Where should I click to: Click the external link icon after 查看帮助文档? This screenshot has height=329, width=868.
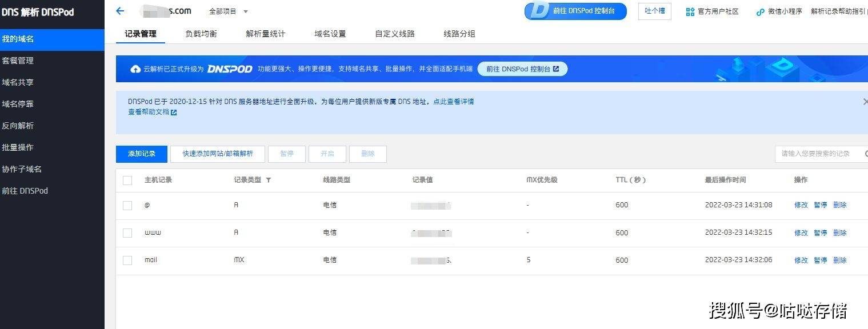coord(174,113)
